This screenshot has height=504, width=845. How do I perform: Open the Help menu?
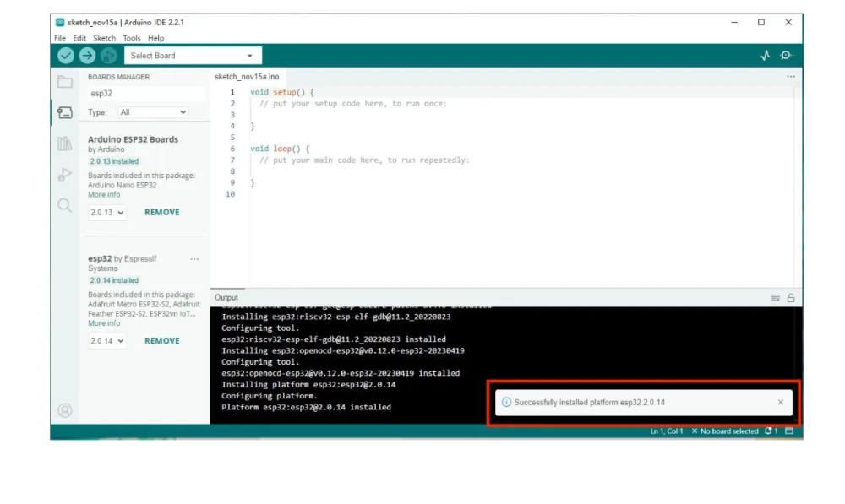[155, 38]
